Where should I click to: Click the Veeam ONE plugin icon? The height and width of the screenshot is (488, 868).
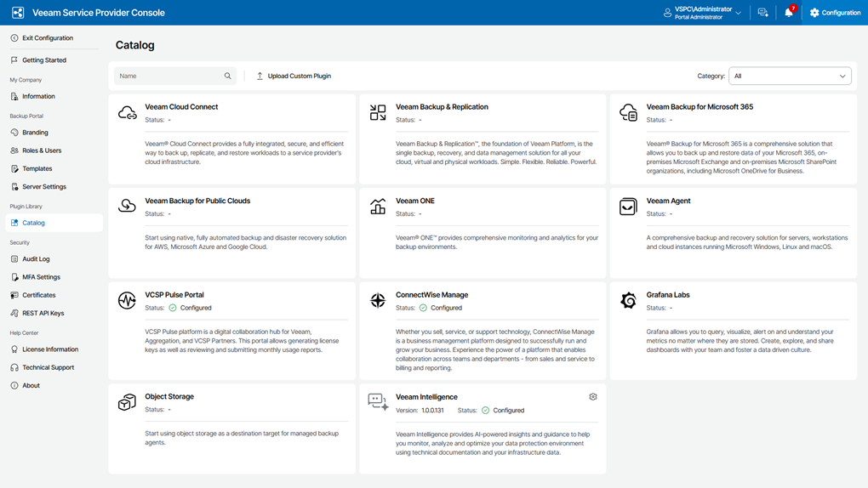click(x=378, y=207)
